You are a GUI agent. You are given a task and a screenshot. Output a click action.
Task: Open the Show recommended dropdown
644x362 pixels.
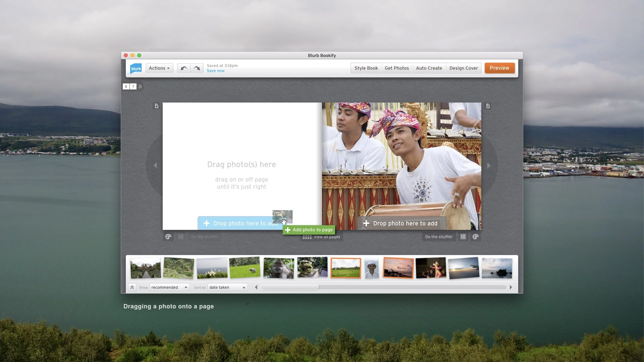coord(169,287)
